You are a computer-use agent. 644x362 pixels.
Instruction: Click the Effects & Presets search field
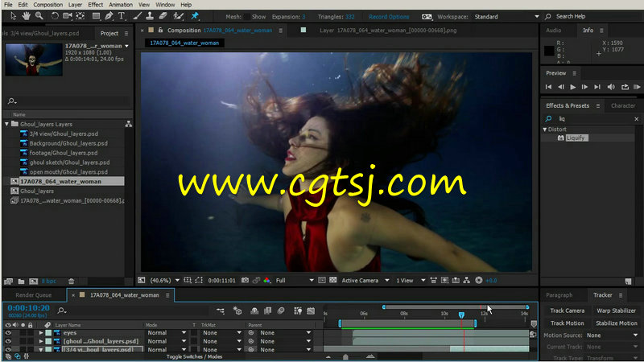point(592,118)
